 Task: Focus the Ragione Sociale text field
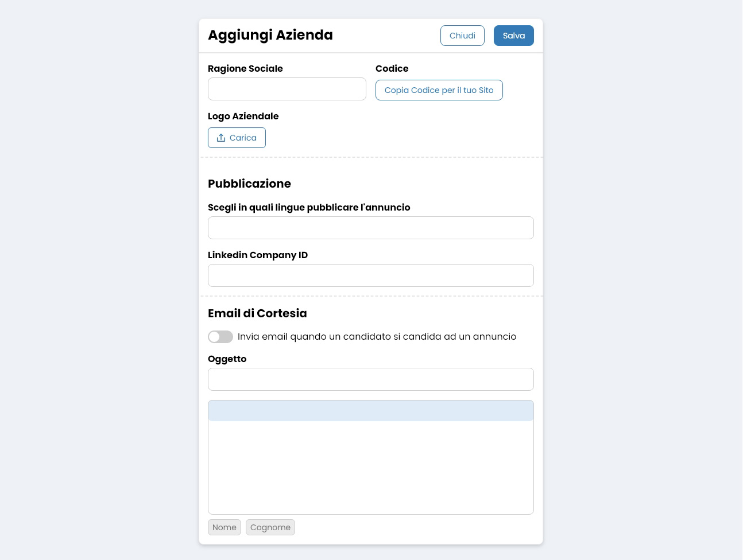coord(287,89)
